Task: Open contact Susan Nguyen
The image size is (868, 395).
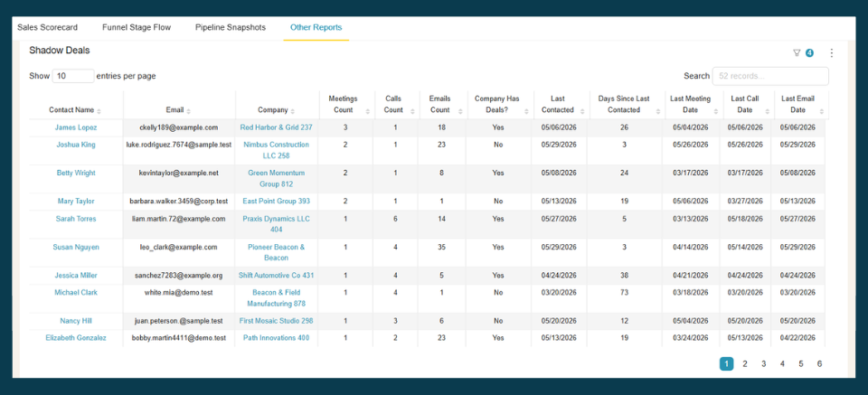Action: tap(76, 248)
